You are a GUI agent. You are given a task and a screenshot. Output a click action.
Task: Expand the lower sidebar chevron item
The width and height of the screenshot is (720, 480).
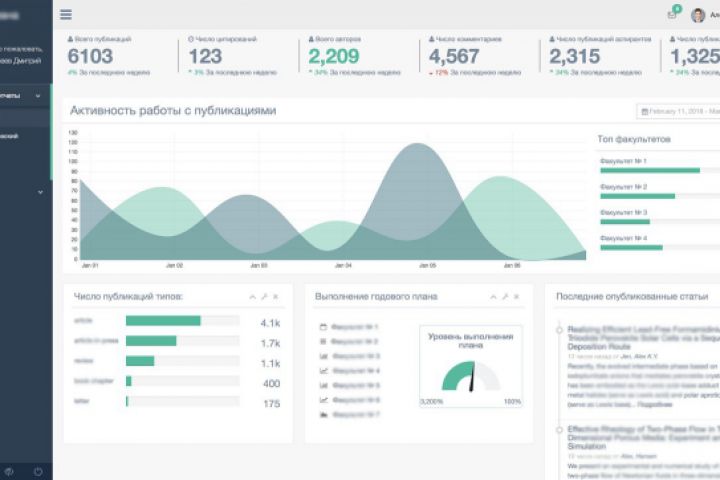[40, 192]
